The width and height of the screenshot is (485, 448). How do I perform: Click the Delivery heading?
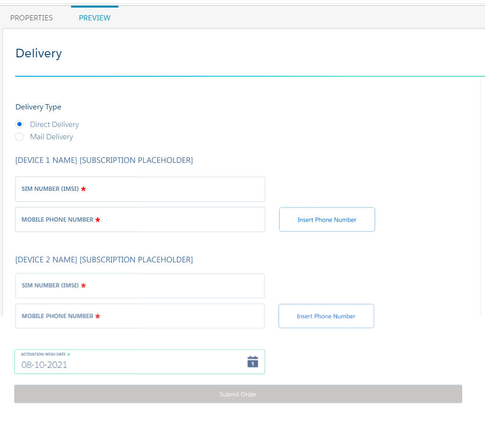coord(39,54)
